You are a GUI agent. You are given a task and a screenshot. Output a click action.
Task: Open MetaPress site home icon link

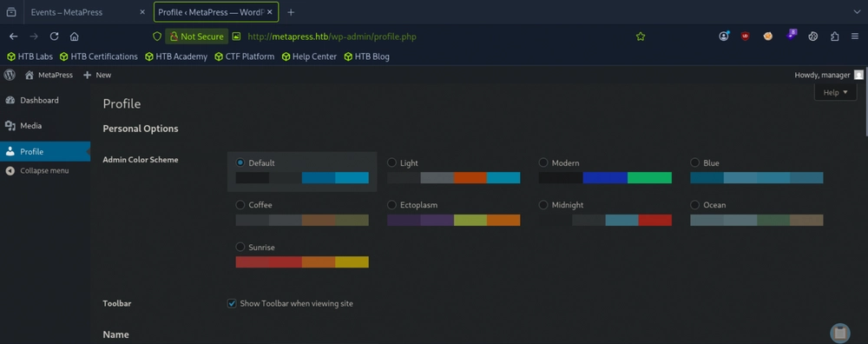(30, 75)
